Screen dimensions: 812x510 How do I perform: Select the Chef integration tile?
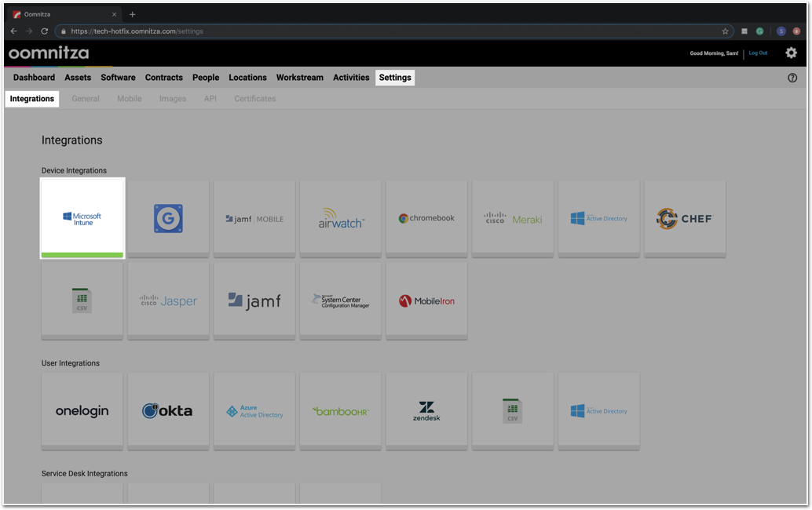[x=685, y=219]
